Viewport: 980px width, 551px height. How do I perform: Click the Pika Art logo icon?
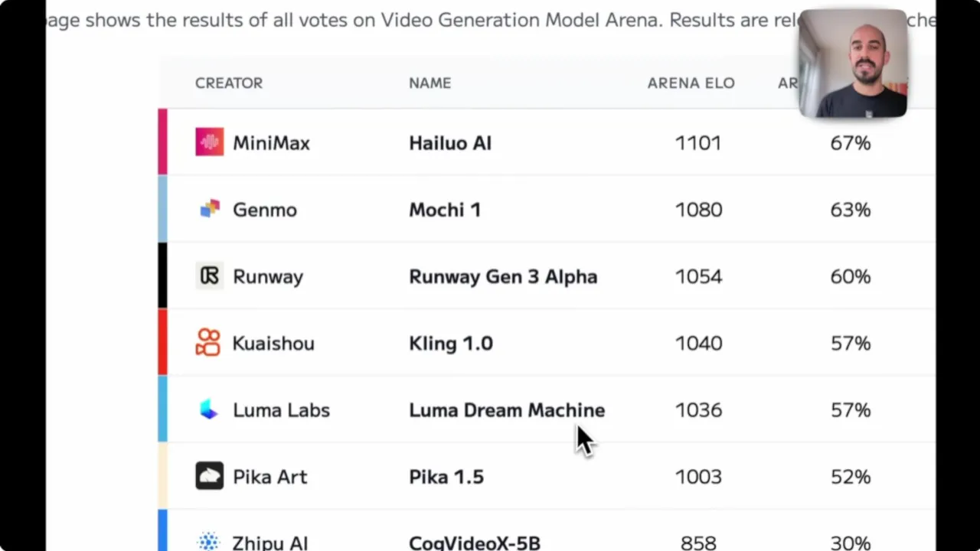[209, 476]
